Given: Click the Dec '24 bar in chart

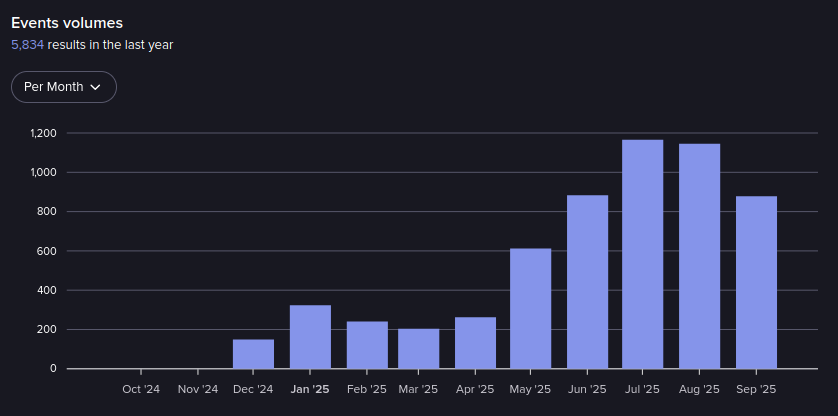Looking at the screenshot, I should 253,354.
